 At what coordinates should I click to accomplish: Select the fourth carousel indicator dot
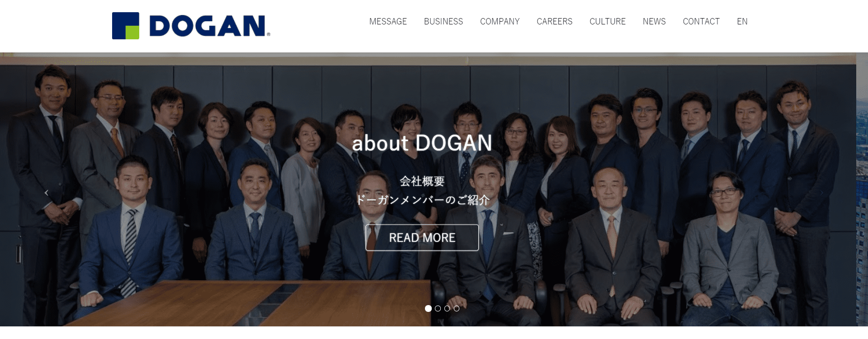pos(457,308)
